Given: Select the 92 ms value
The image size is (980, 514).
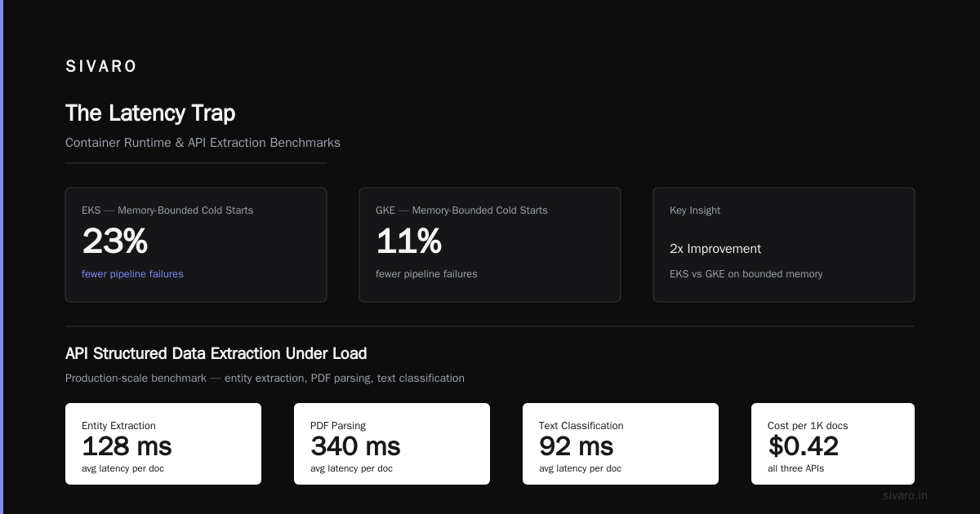Looking at the screenshot, I should (576, 446).
